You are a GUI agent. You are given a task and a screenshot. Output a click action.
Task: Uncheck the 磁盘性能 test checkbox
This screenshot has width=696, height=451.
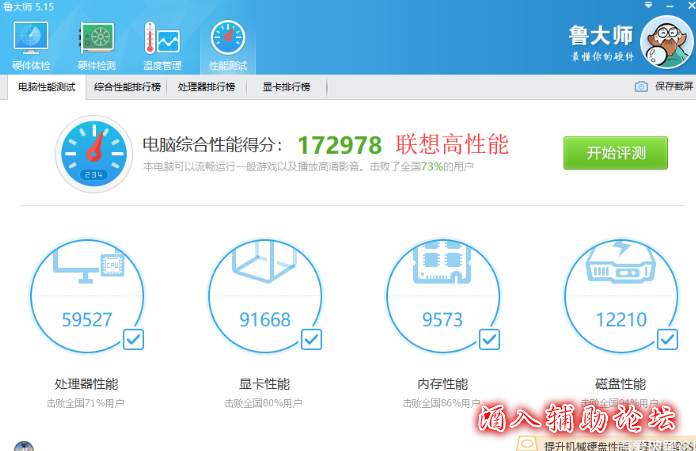pos(667,340)
